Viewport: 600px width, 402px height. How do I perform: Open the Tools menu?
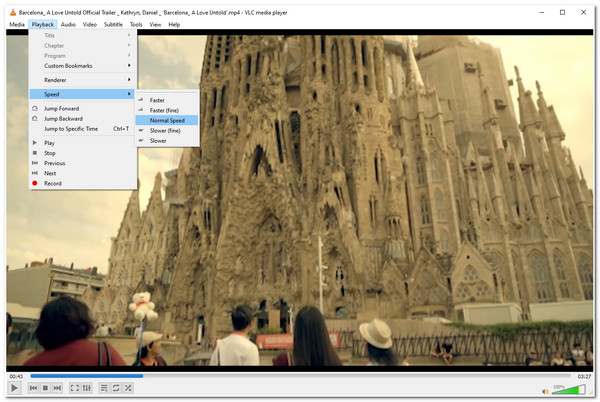(136, 24)
